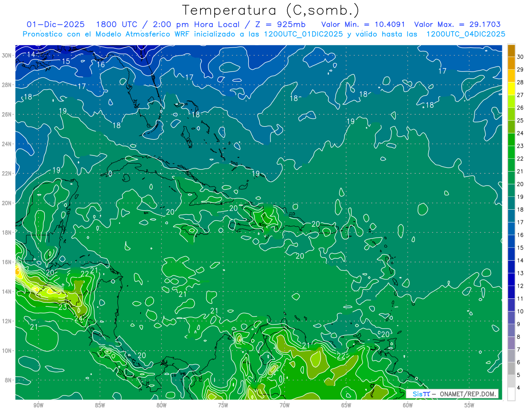Pick the white color bar segment below 4
Viewport: 532px width, 411px height.
click(511, 394)
